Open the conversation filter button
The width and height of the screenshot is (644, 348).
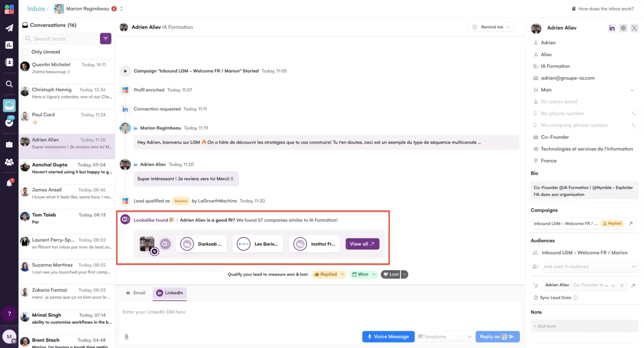coord(106,39)
